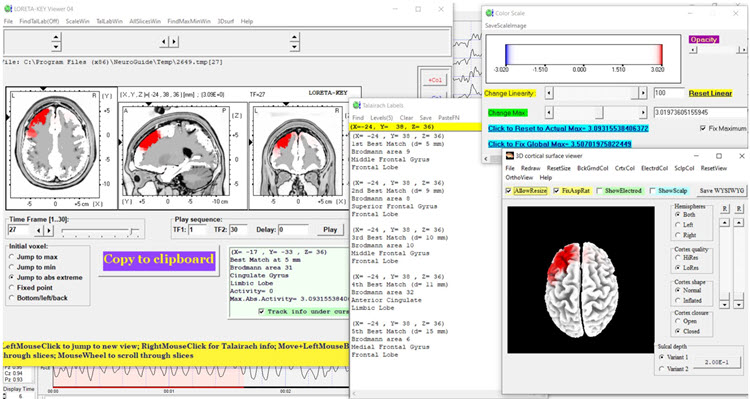Click Find in Talairach Labels window

pyautogui.click(x=358, y=118)
